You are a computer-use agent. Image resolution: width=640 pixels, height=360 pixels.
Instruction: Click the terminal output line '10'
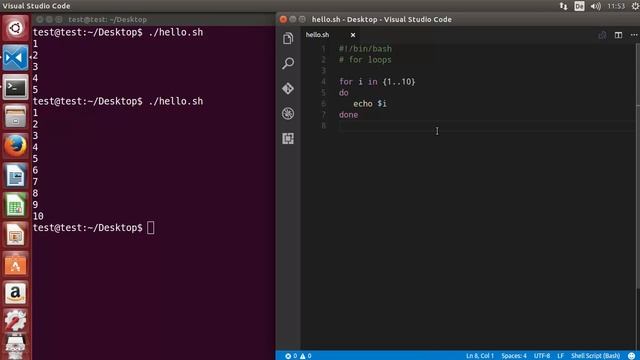38,216
